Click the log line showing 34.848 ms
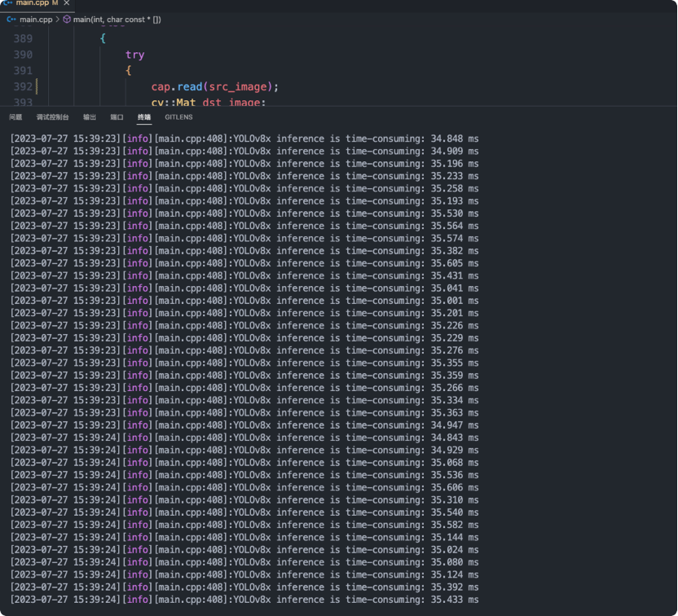Screen dimensions: 678x616 pos(244,139)
